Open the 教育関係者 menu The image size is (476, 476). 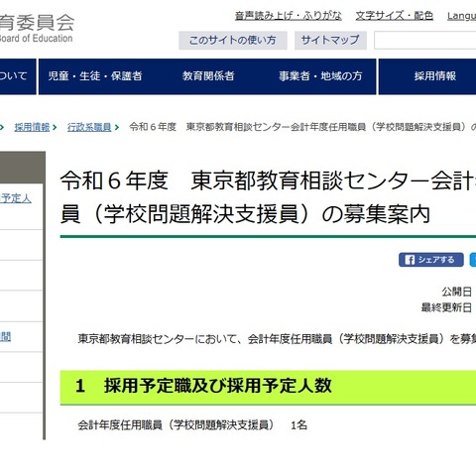(208, 76)
